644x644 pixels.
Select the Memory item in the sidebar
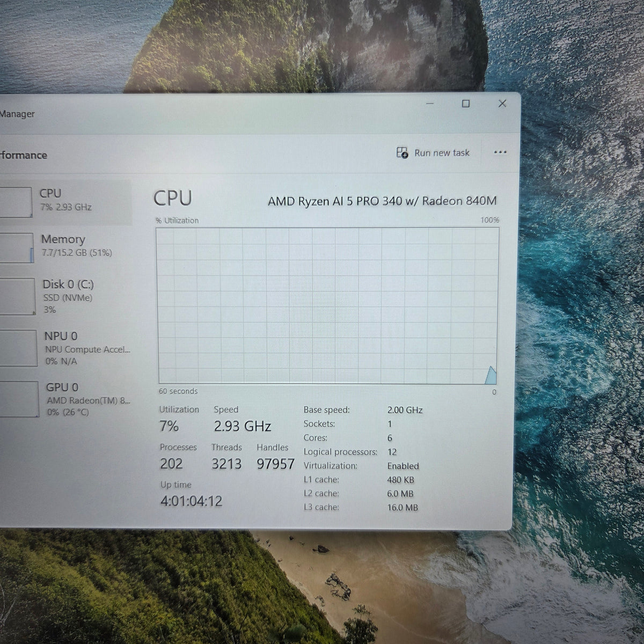(x=65, y=247)
